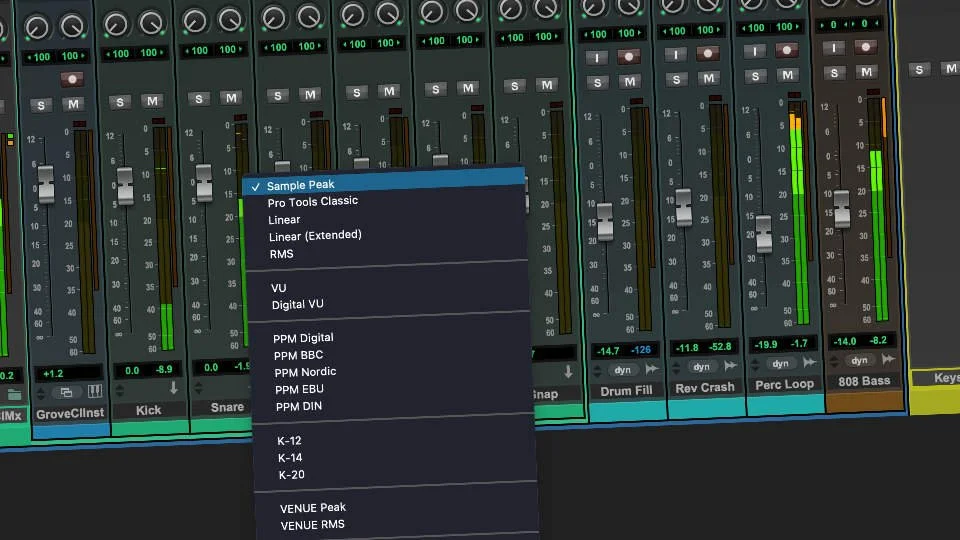Click up/down stepper arrows on 808 Bass
This screenshot has height=540, width=960.
coord(834,362)
